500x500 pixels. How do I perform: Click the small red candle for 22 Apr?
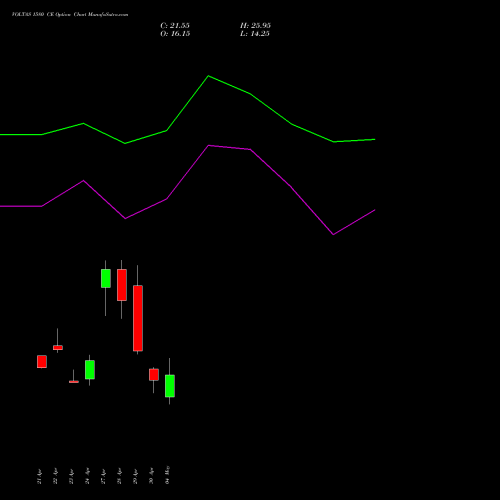[x=58, y=347]
